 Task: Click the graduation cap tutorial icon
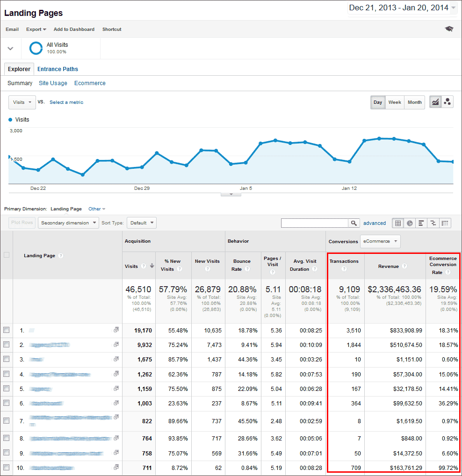(x=449, y=29)
